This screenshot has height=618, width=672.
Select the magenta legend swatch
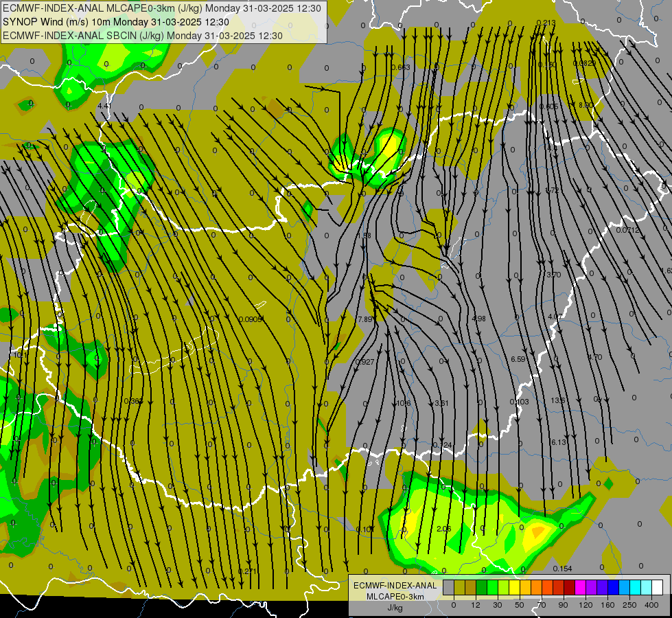click(580, 587)
